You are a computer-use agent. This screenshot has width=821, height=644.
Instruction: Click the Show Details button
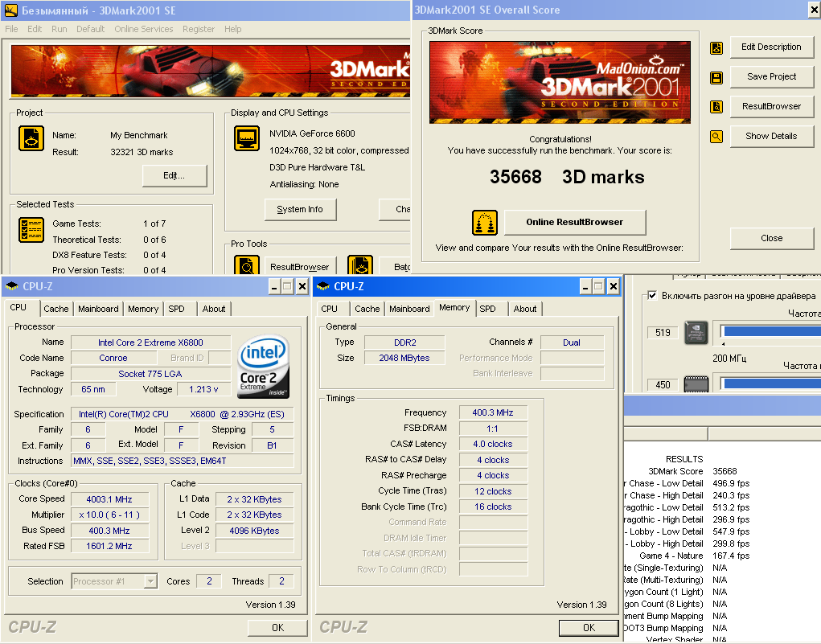[x=771, y=136]
